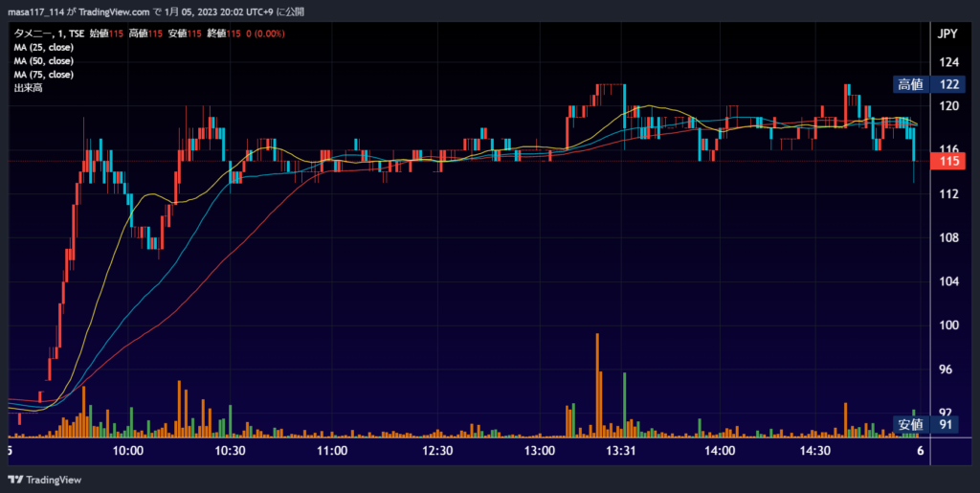Click the 104 price axis label

click(948, 281)
